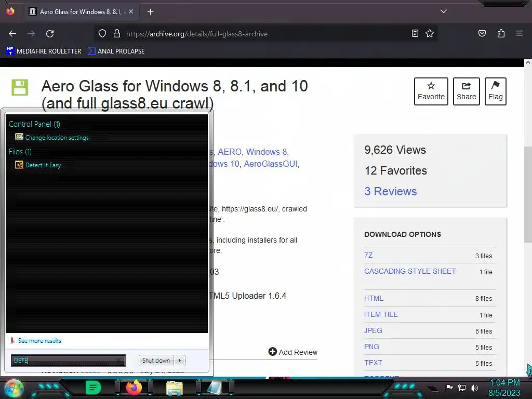Expand the PNG download option

click(x=371, y=347)
